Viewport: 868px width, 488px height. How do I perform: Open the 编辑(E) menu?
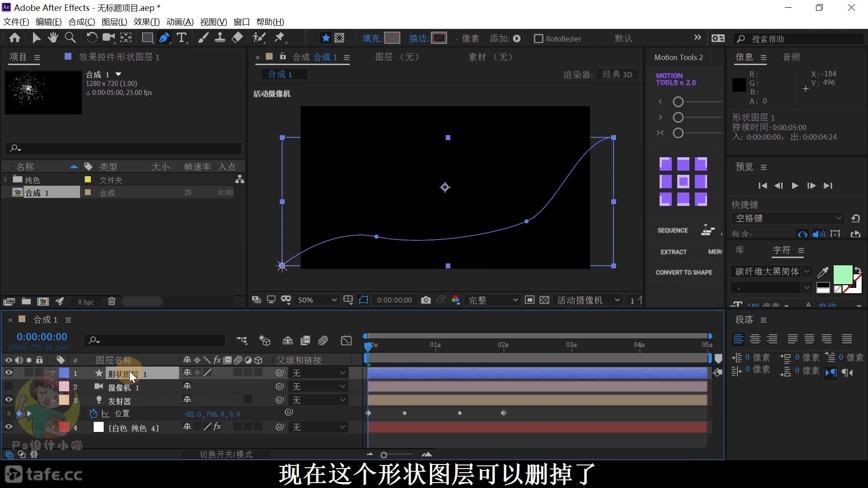tap(48, 22)
